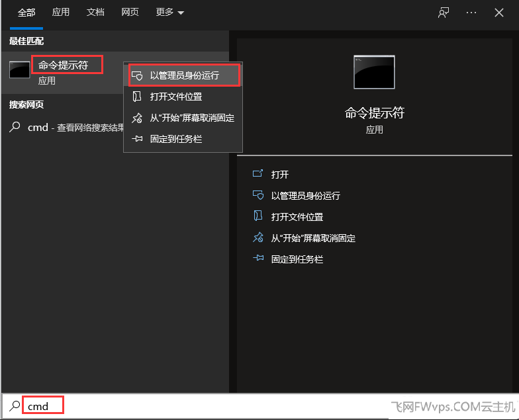Image resolution: width=519 pixels, height=420 pixels.
Task: Click pin to taskbar icon in right pane
Action: click(x=258, y=258)
